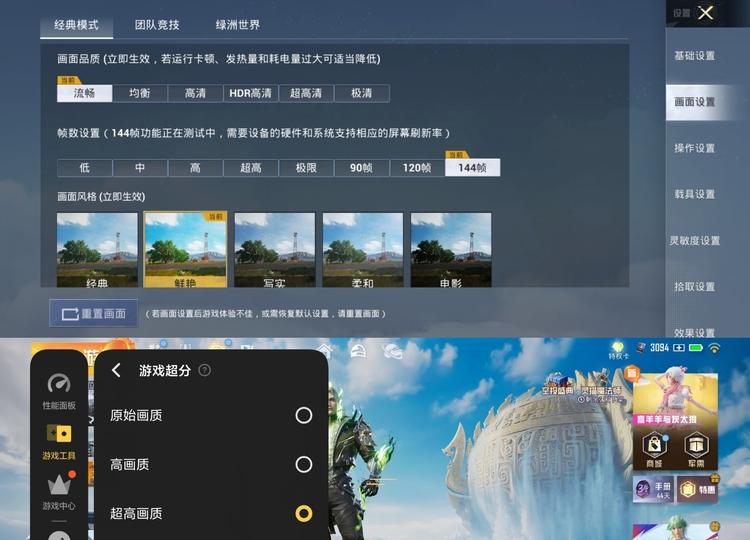Set graphics quality to 极清
Screen dimensions: 750x540
click(x=362, y=93)
